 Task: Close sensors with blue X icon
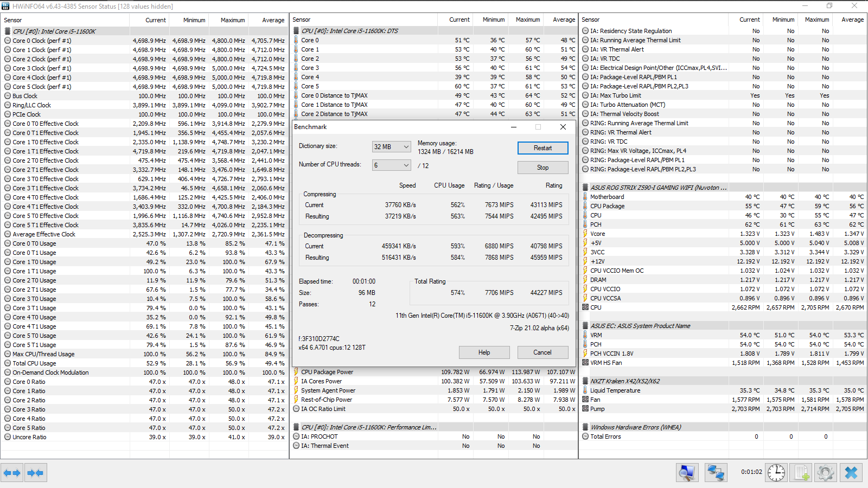coord(851,473)
